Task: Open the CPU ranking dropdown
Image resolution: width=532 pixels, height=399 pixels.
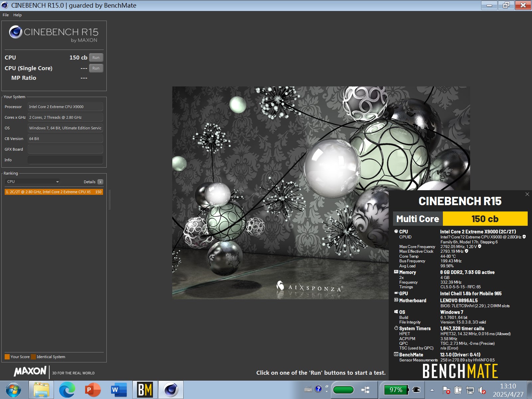Action: click(33, 182)
